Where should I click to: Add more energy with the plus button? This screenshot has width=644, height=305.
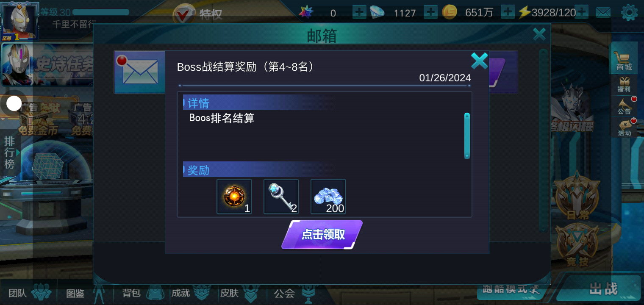coord(581,12)
